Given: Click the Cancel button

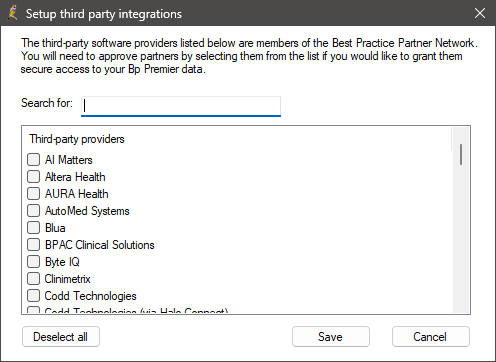Looking at the screenshot, I should click(x=431, y=337).
